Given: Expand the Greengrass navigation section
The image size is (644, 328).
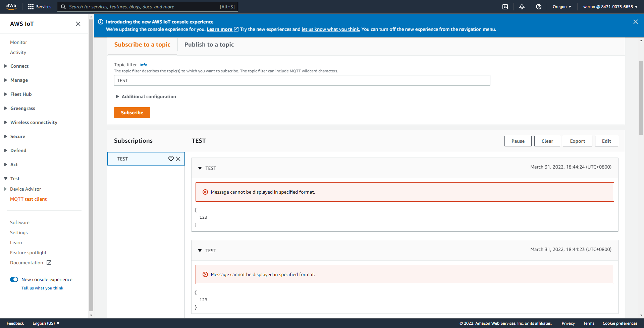Looking at the screenshot, I should [22, 108].
